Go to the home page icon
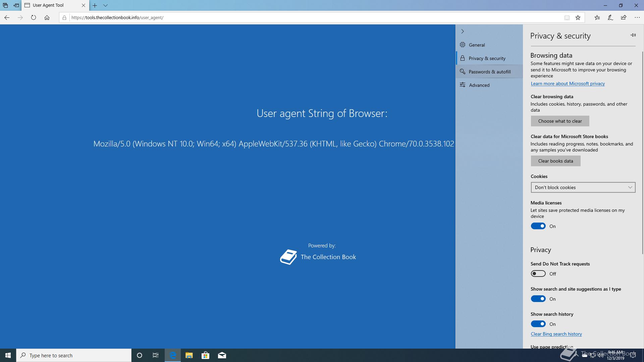Viewport: 644px width, 362px height. point(47,17)
